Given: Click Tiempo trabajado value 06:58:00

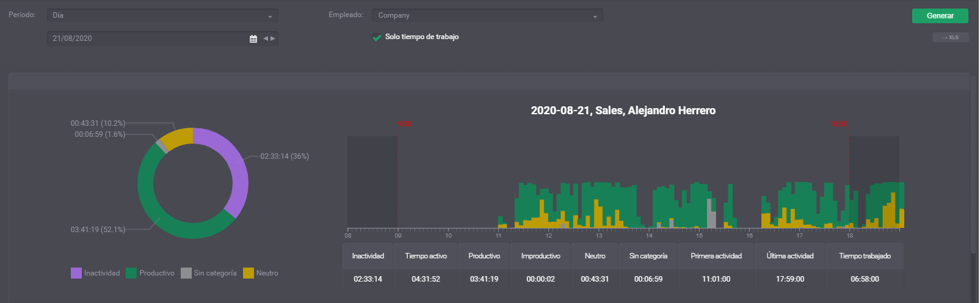Looking at the screenshot, I should pos(865,279).
